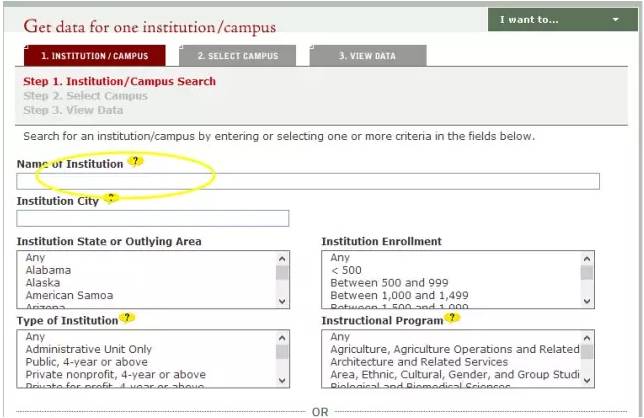This screenshot has width=644, height=418.
Task: Switch to the 2. Select Campus tab
Action: (x=238, y=56)
